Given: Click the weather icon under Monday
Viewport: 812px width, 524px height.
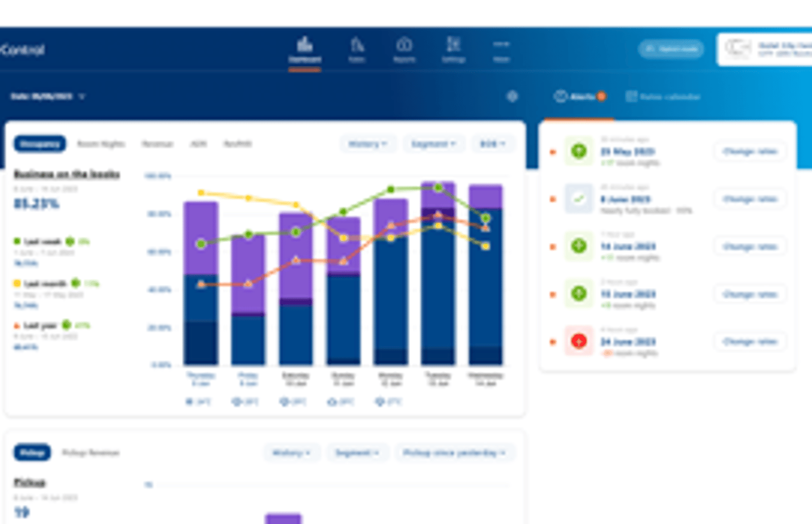Looking at the screenshot, I should (380, 402).
